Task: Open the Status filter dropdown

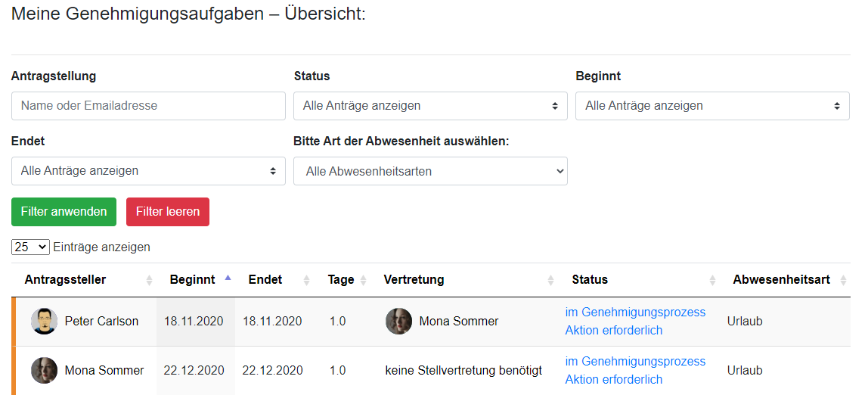Action: 430,106
